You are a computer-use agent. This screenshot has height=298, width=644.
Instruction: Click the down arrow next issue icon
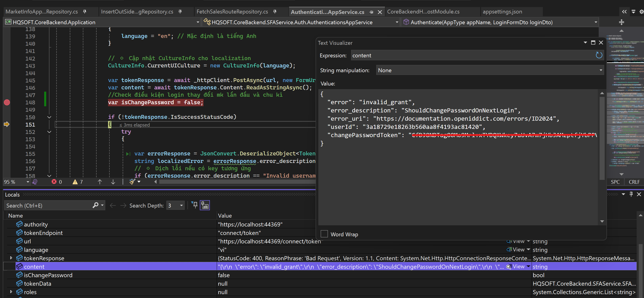(x=113, y=182)
